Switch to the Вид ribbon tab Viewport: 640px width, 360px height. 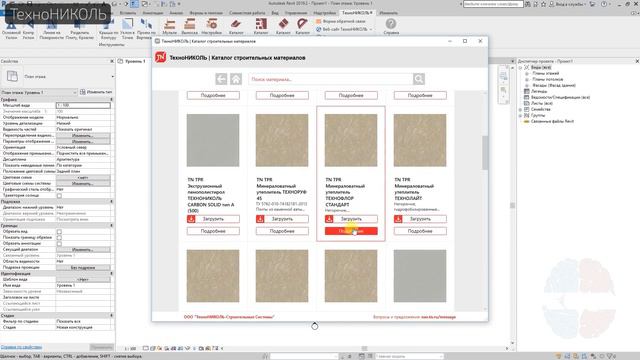(275, 13)
